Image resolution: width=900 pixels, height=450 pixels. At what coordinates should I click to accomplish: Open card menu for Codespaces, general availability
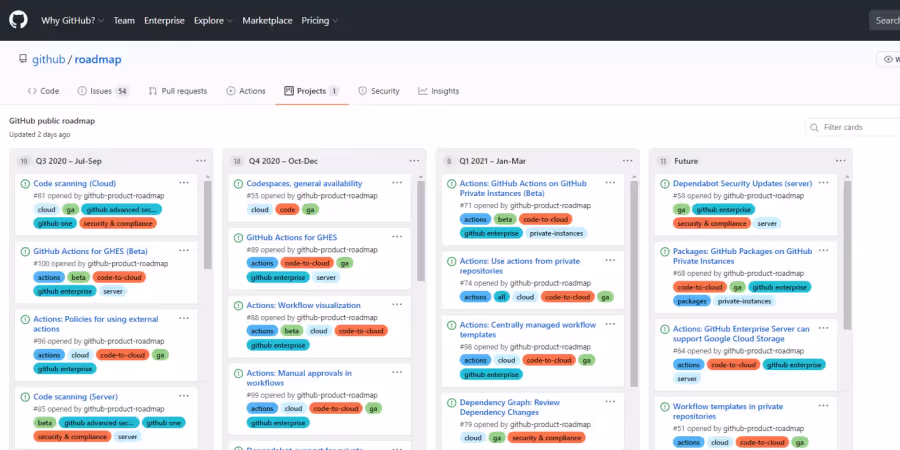coord(397,183)
